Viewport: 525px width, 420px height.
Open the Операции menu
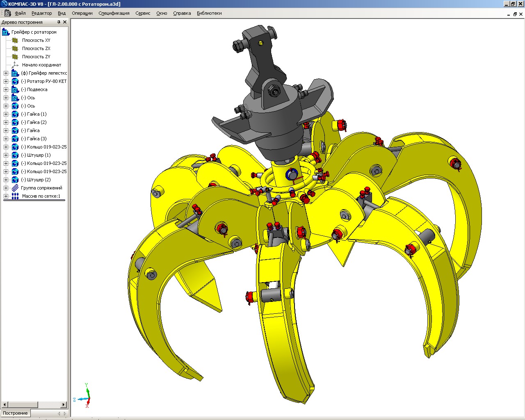click(x=82, y=13)
